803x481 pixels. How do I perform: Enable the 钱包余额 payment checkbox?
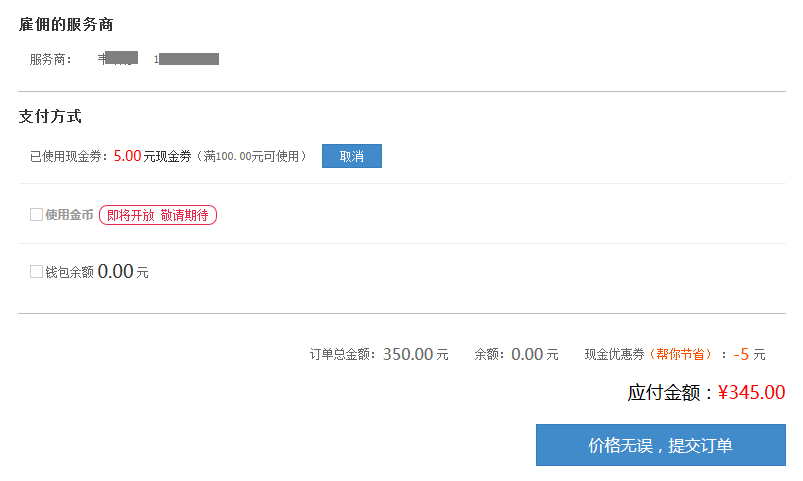pyautogui.click(x=36, y=271)
